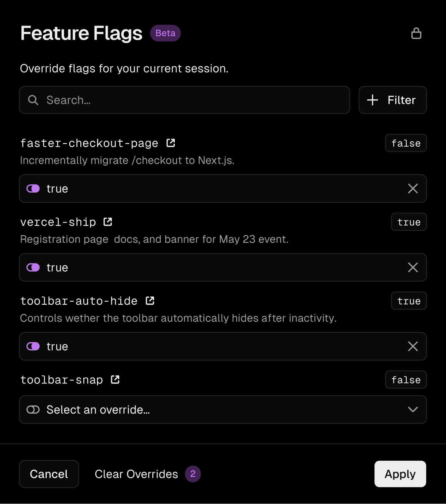The image size is (446, 504).
Task: Remove the faster-checkout-page override
Action: [413, 189]
